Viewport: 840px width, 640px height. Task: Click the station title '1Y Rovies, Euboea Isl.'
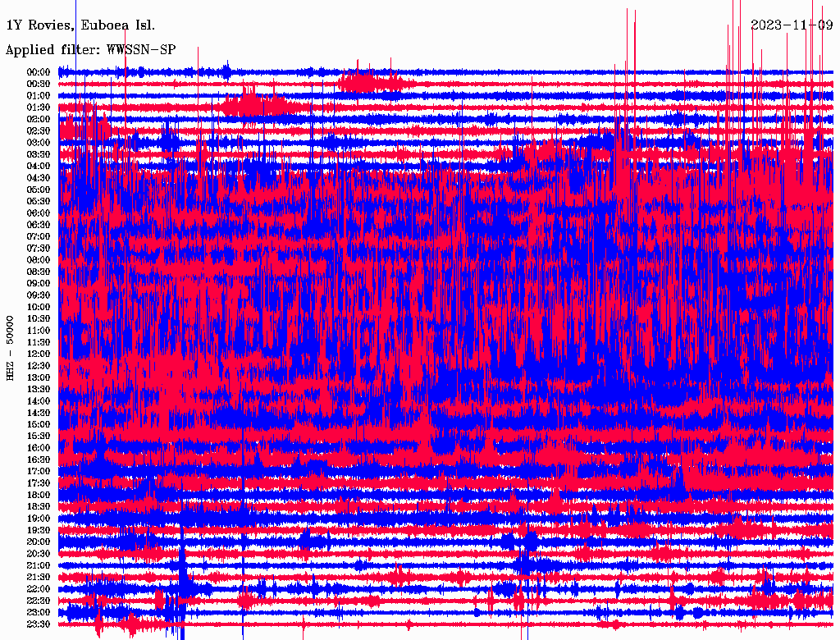80,25
